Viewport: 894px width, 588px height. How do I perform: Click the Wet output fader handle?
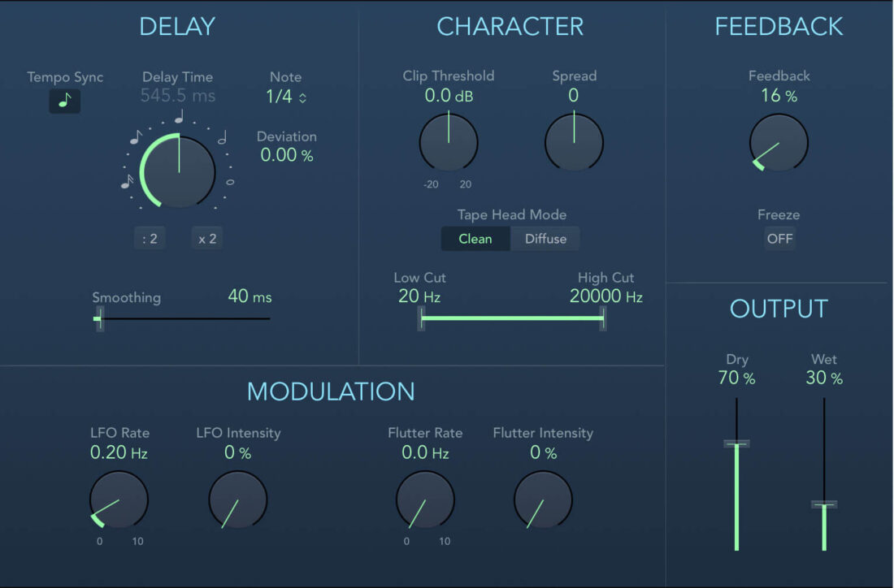(x=824, y=504)
